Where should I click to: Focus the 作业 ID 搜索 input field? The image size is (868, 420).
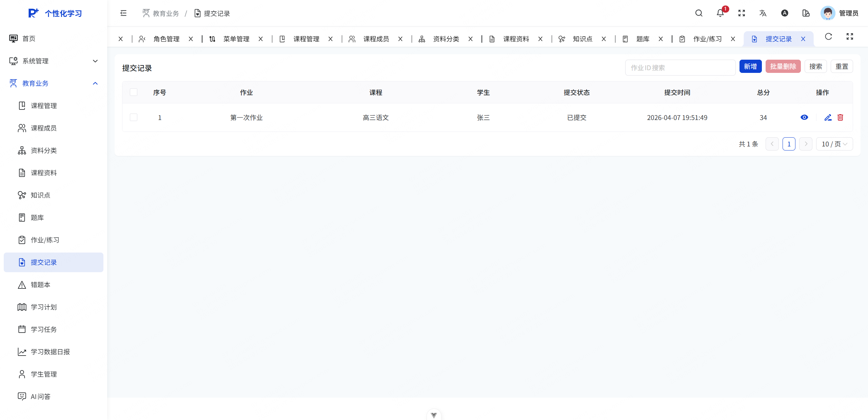[x=680, y=68]
